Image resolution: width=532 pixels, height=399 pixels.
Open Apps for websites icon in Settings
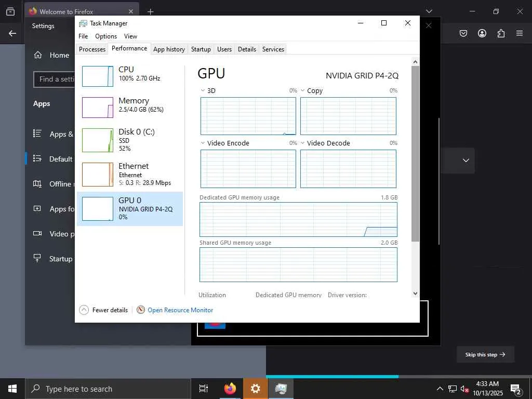click(37, 209)
